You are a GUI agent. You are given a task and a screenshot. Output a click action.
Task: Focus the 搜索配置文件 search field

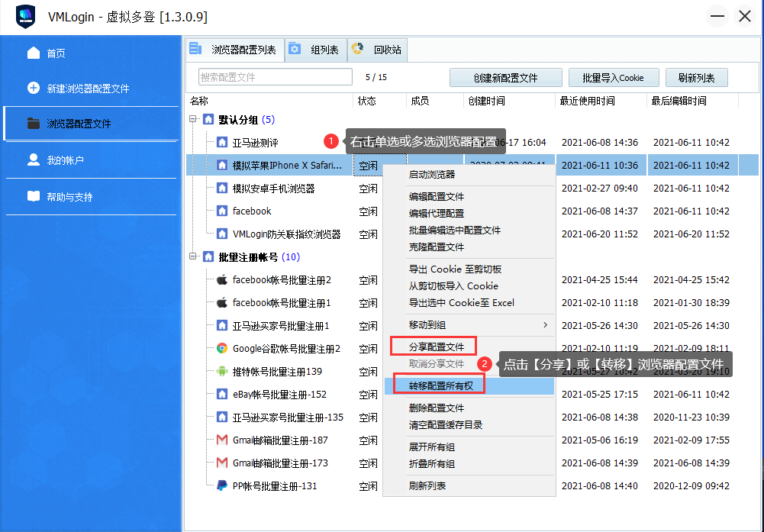click(x=276, y=77)
